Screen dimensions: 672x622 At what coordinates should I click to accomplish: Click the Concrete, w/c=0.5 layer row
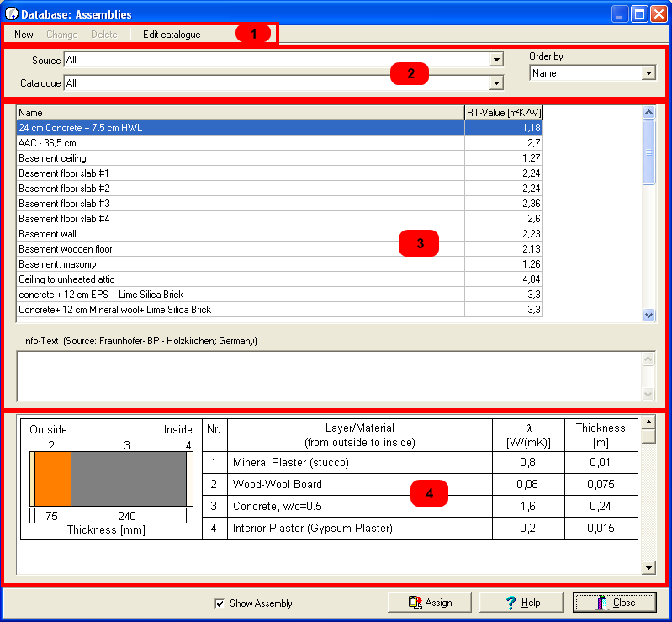click(x=420, y=506)
